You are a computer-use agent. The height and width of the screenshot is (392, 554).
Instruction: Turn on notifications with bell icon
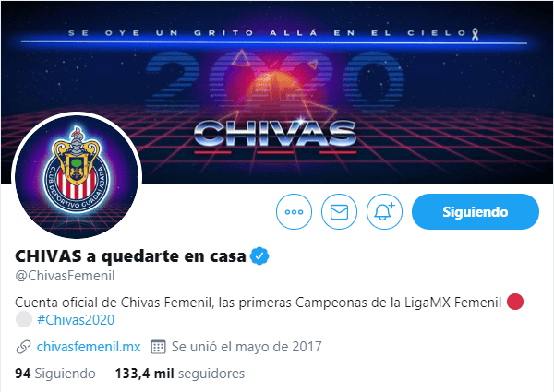pyautogui.click(x=384, y=212)
